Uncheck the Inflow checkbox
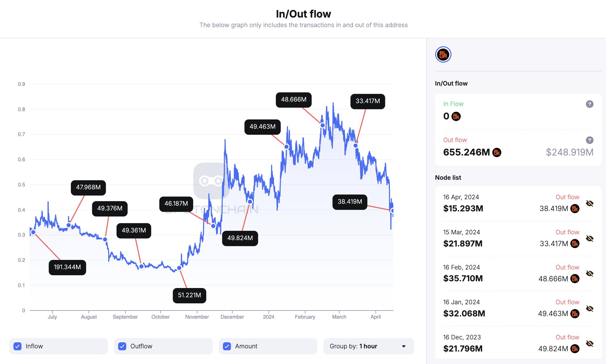Viewport: 606px width, 364px height. click(x=18, y=346)
